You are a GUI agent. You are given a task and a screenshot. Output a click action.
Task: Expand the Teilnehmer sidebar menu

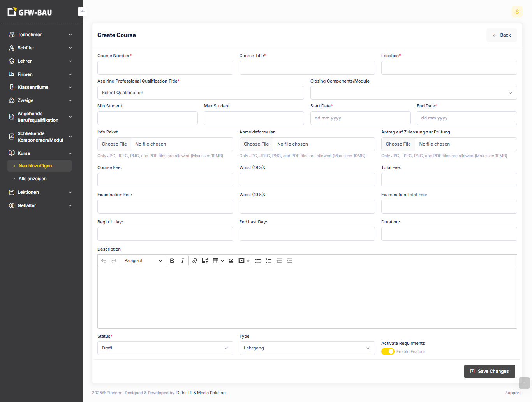tap(41, 35)
